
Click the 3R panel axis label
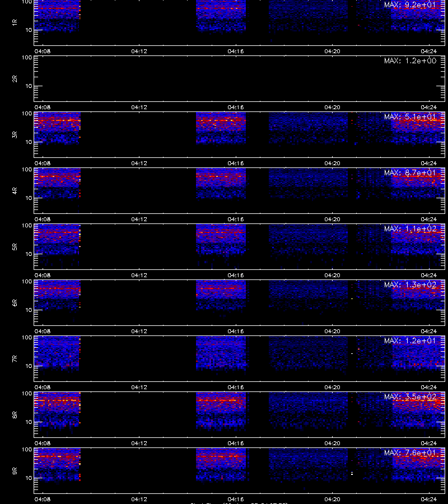(x=15, y=134)
